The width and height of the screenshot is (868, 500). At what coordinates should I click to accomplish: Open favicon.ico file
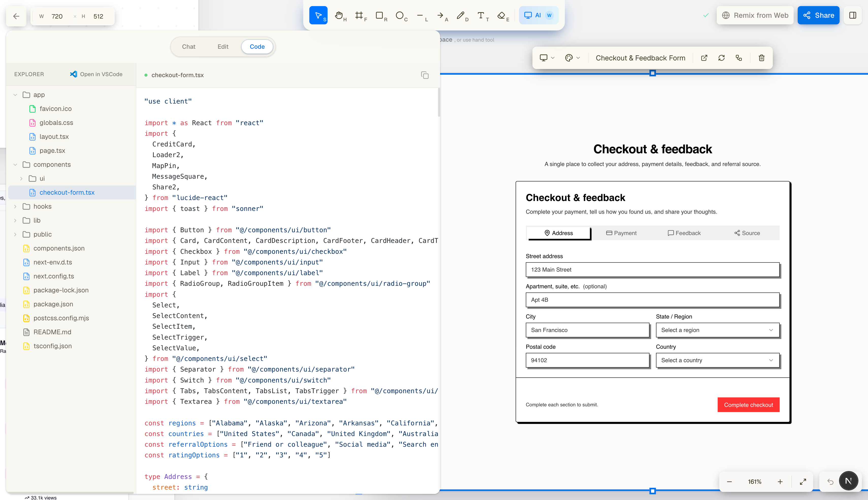pos(56,109)
